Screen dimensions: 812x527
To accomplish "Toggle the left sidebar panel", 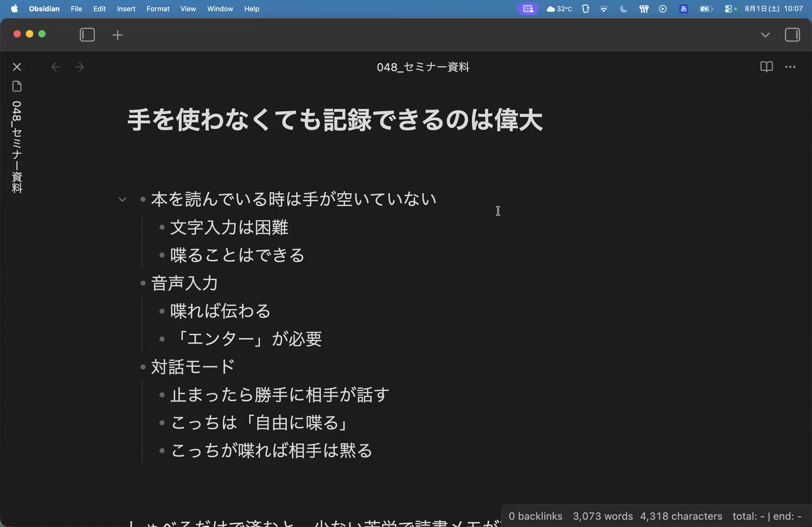I will coord(87,35).
